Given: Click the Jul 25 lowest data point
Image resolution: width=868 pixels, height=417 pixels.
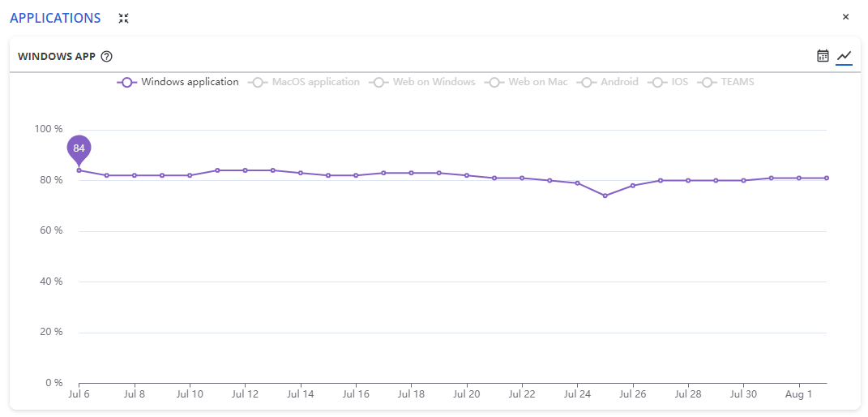Looking at the screenshot, I should point(605,196).
